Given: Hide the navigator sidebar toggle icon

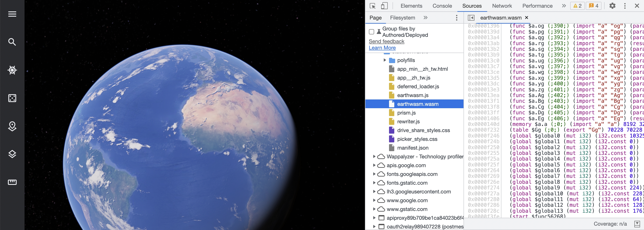Looking at the screenshot, I should click(471, 18).
